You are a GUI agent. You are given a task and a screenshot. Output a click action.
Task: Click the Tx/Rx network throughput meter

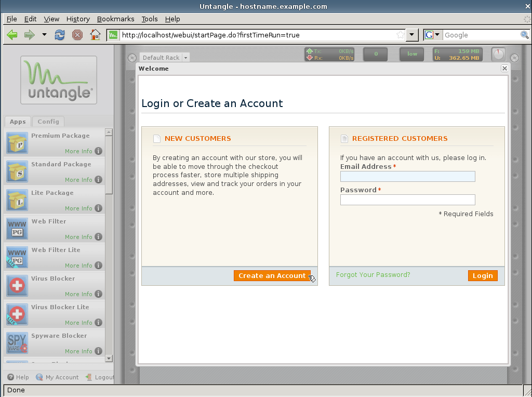(330, 54)
